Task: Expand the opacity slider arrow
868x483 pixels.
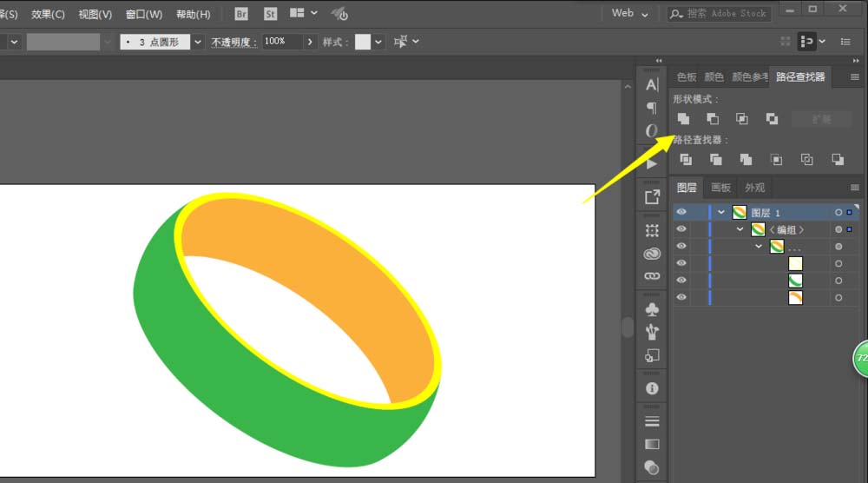Action: [x=310, y=42]
